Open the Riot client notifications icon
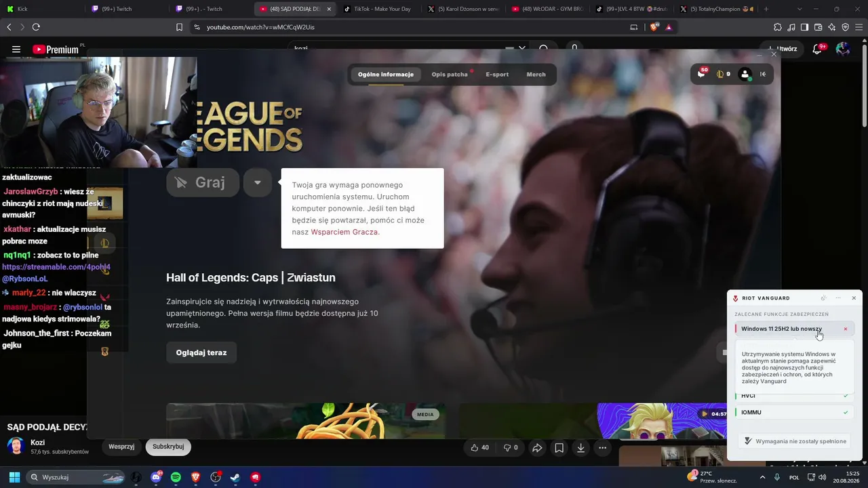868x488 pixels. 702,74
